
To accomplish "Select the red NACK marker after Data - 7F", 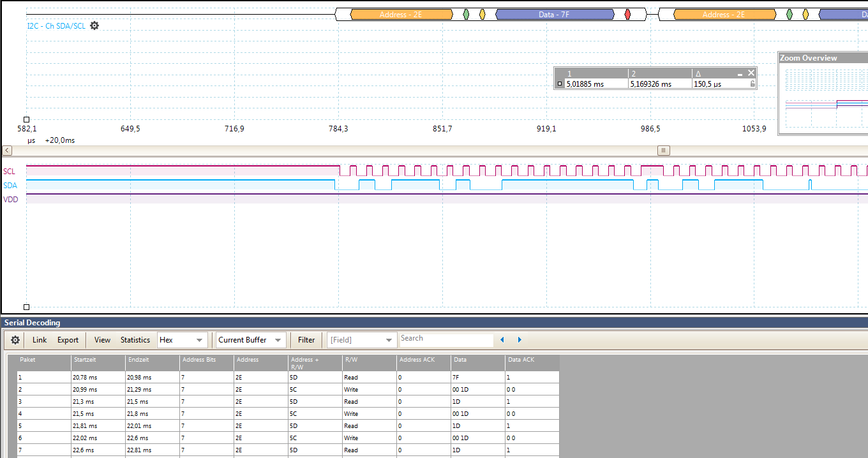I will 627,14.
